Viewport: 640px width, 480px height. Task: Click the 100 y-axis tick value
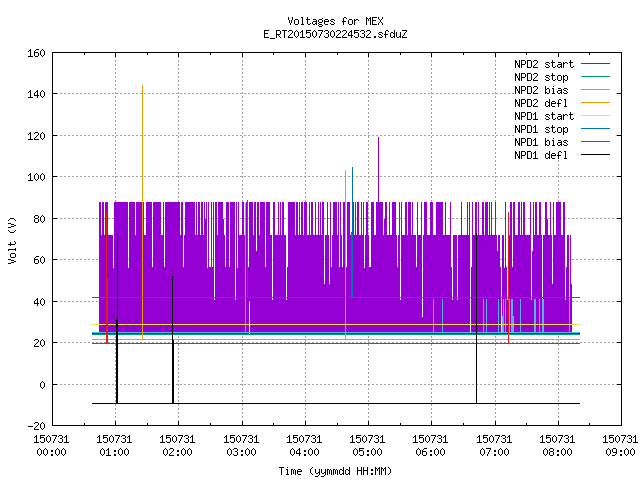tap(36, 177)
